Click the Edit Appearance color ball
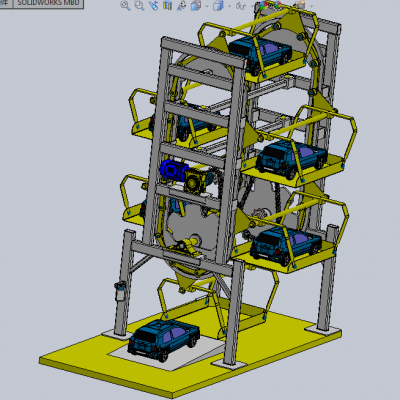Viewport: 400px width, 400px height. pos(263,5)
